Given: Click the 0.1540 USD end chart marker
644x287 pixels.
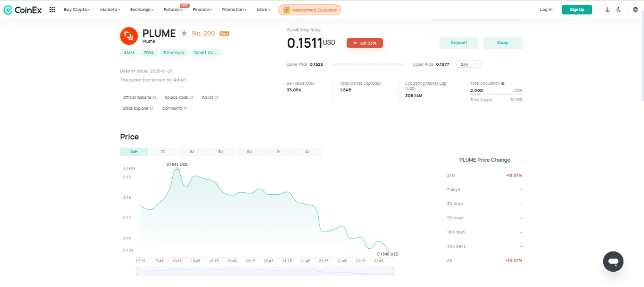Looking at the screenshot, I should [388, 250].
